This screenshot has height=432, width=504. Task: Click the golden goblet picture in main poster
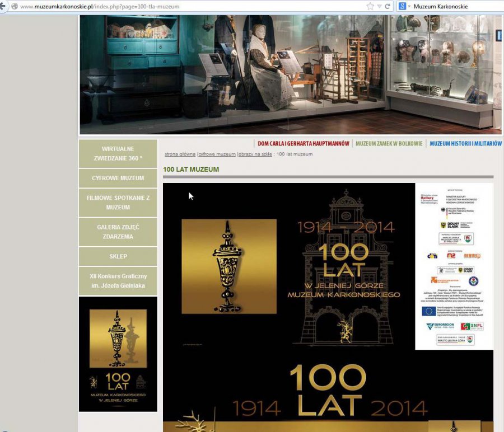pyautogui.click(x=229, y=266)
